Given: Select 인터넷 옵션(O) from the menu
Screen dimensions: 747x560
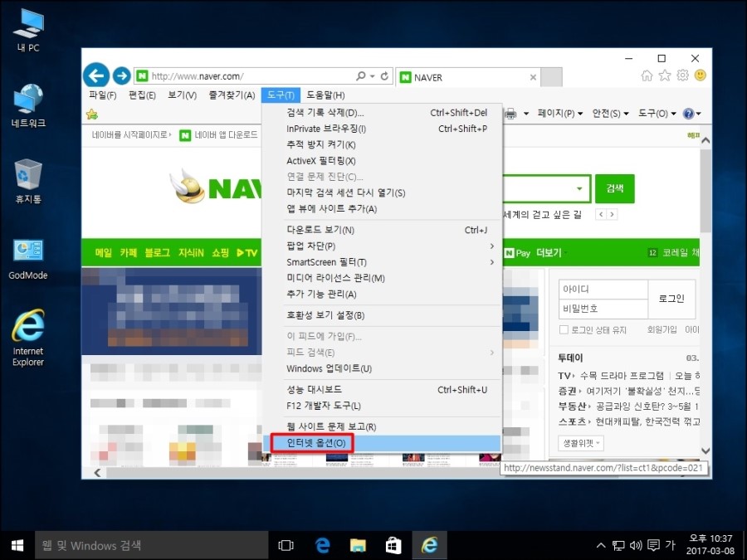Looking at the screenshot, I should [382, 443].
